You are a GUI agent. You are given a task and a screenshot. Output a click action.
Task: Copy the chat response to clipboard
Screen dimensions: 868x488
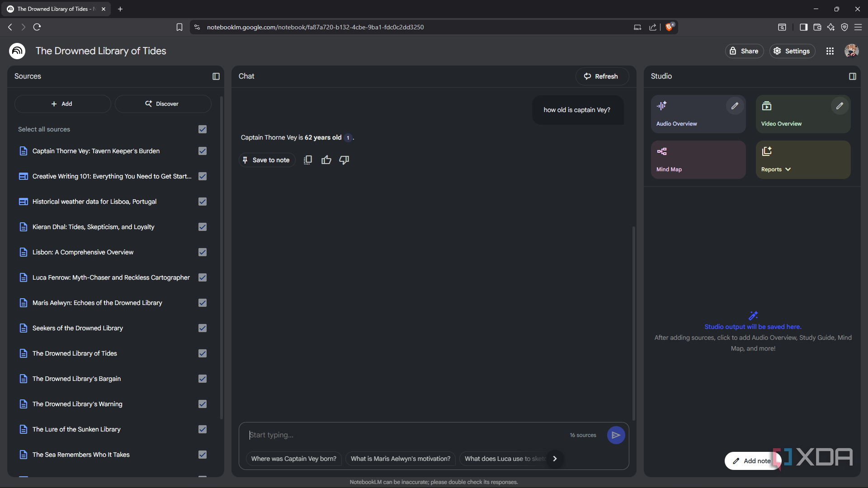point(308,160)
